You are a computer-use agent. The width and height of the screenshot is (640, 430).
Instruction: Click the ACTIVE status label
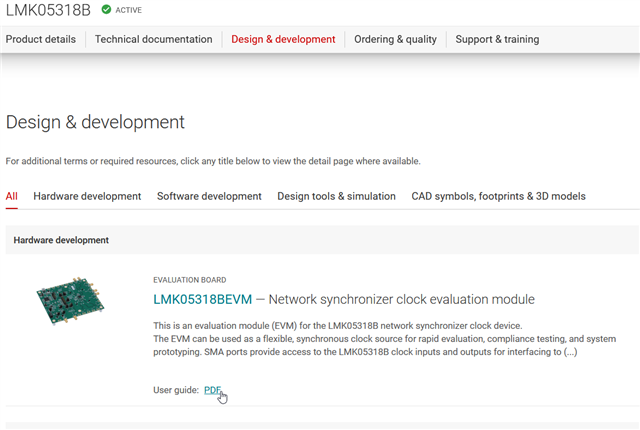click(129, 10)
